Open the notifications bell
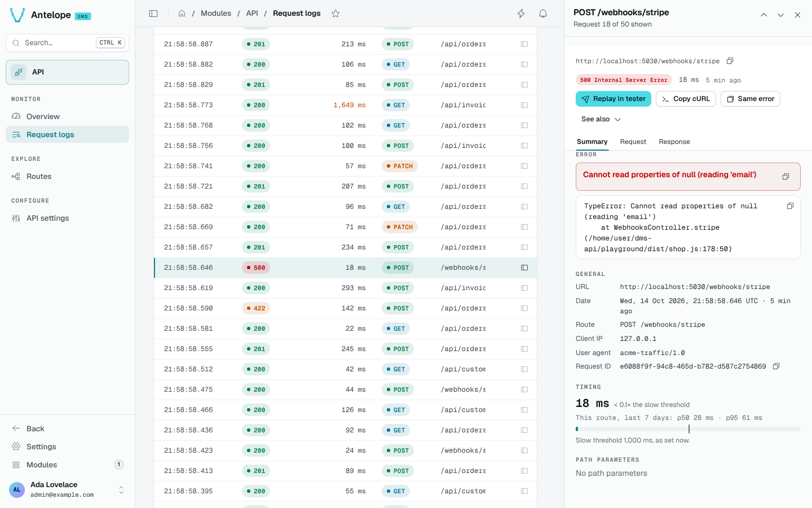Image resolution: width=812 pixels, height=508 pixels. coord(543,14)
